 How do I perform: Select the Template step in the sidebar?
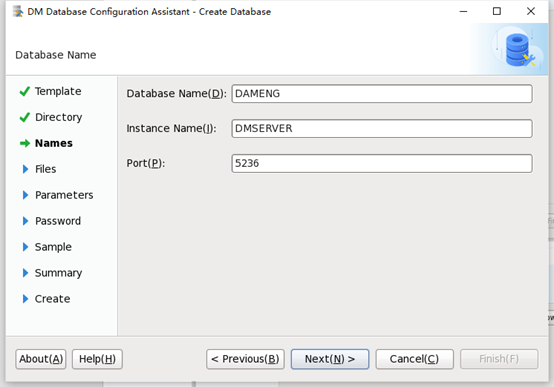pyautogui.click(x=58, y=91)
